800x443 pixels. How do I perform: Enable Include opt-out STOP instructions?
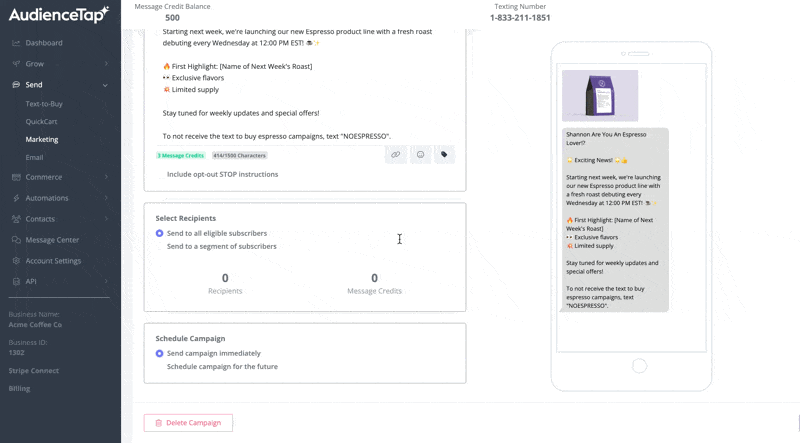tap(160, 174)
